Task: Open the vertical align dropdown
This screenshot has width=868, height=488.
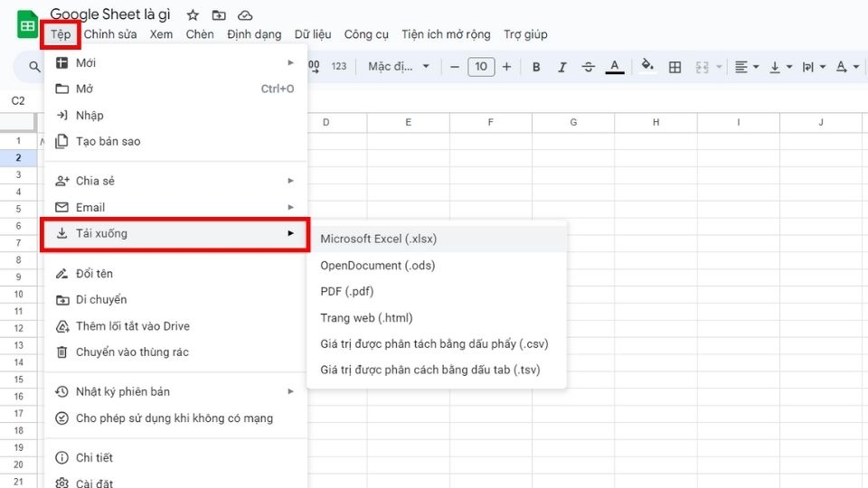Action: pyautogui.click(x=780, y=67)
